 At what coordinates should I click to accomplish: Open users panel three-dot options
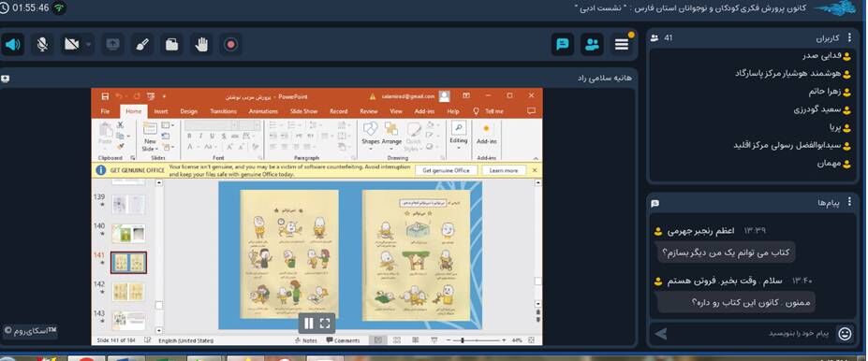pos(849,37)
